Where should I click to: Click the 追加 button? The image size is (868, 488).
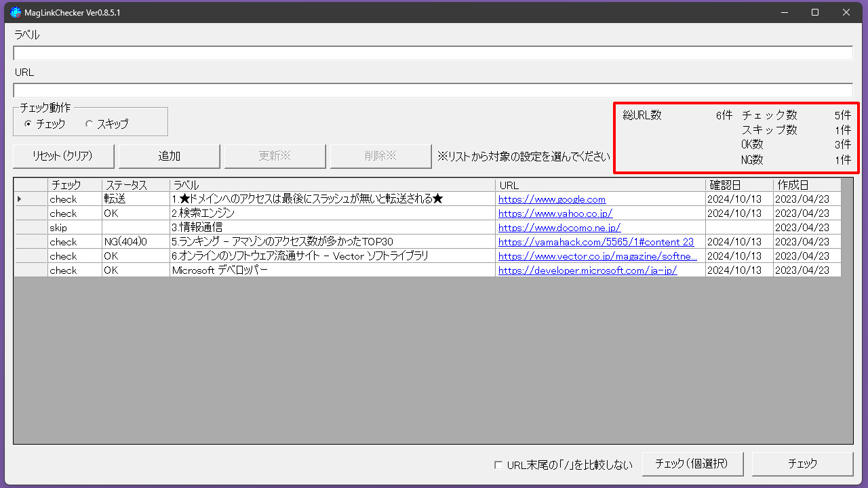pyautogui.click(x=170, y=156)
